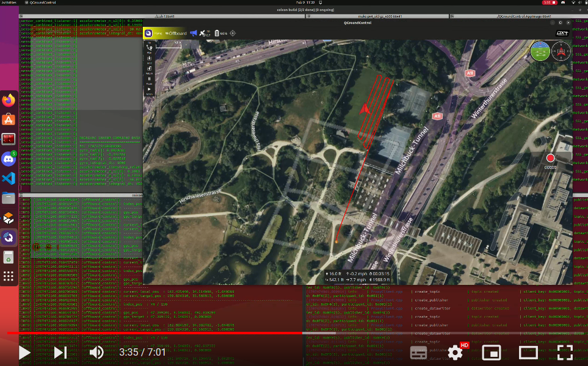Select the make px4_sitl terminal pane title

click(380, 16)
